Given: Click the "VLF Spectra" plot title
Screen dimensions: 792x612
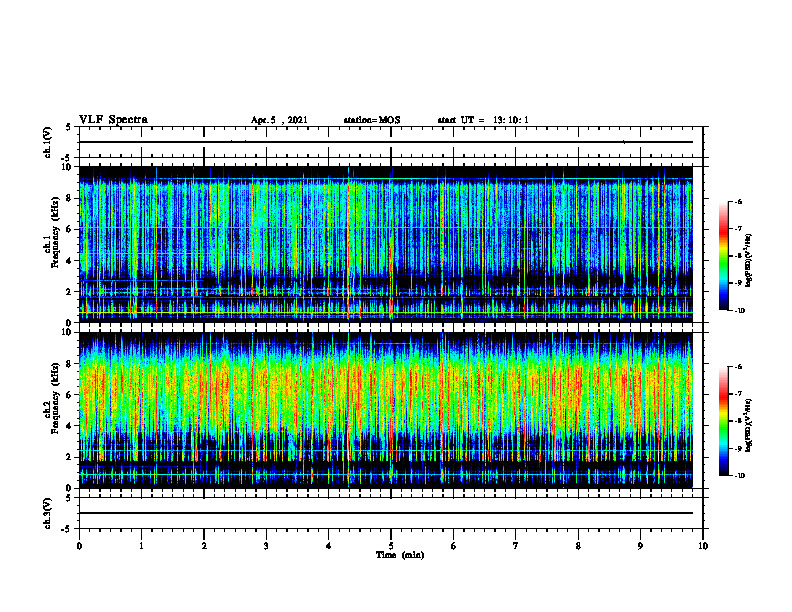Looking at the screenshot, I should 113,120.
